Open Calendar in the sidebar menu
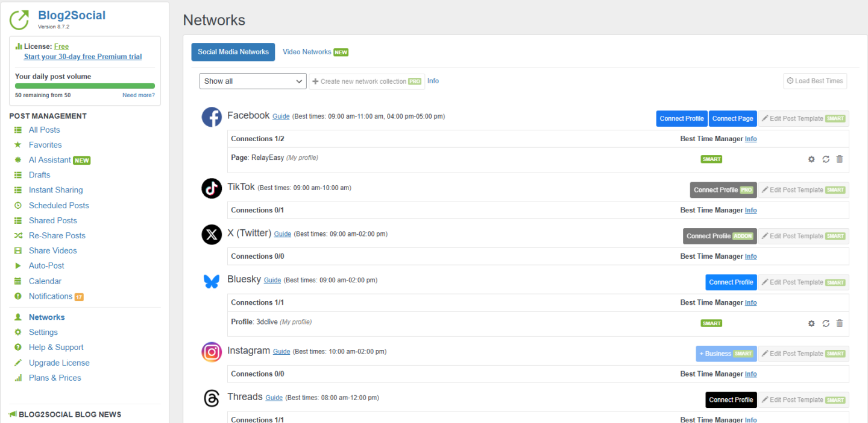Screen dimensions: 868x423 45,281
